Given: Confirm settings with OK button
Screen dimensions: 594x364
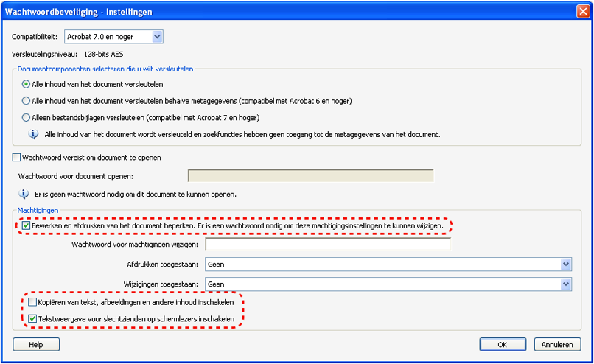Looking at the screenshot, I should pos(503,344).
